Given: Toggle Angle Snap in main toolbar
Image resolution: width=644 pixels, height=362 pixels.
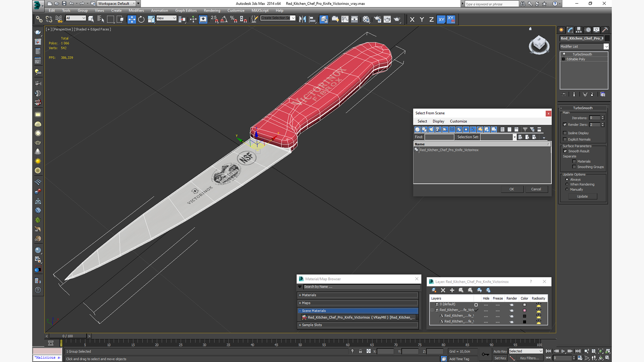Looking at the screenshot, I should [224, 19].
